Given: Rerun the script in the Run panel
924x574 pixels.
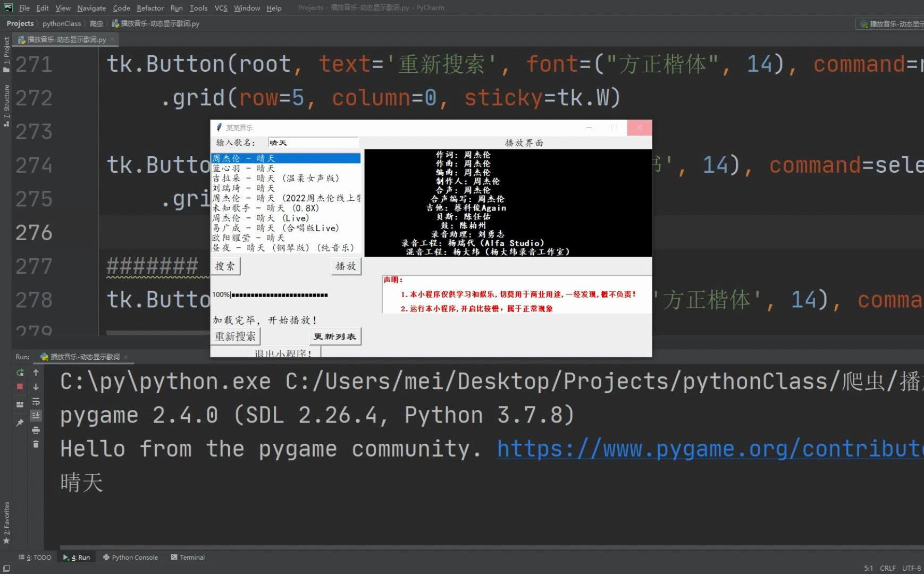Looking at the screenshot, I should pos(20,373).
